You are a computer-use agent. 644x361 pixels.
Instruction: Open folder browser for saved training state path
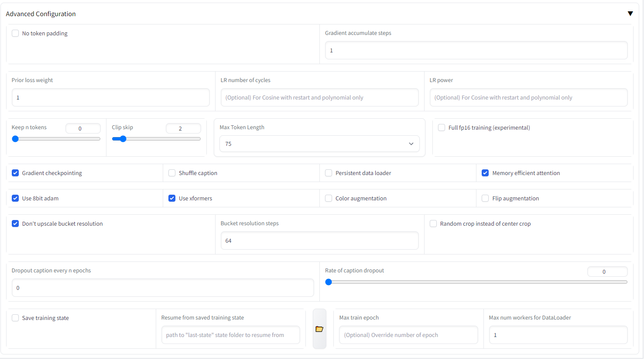click(319, 329)
